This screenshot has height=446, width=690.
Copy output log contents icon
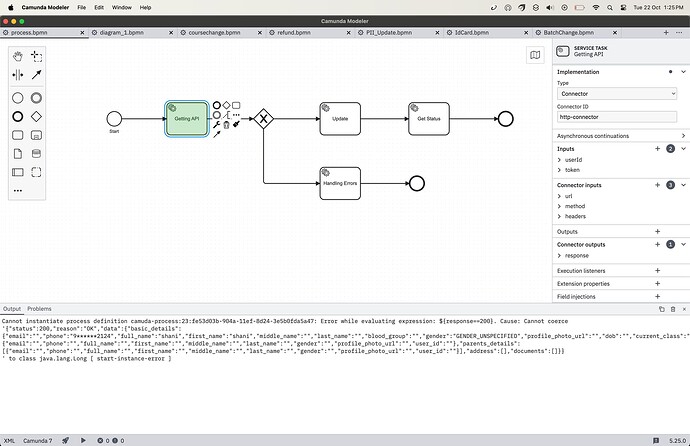(x=661, y=309)
